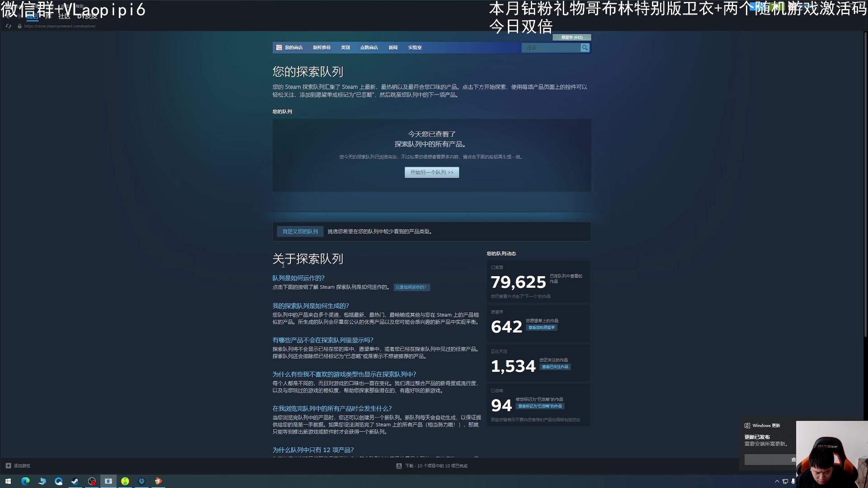
Task: Click 为什么队列中只有 12 项产品? heading
Action: pos(313,450)
